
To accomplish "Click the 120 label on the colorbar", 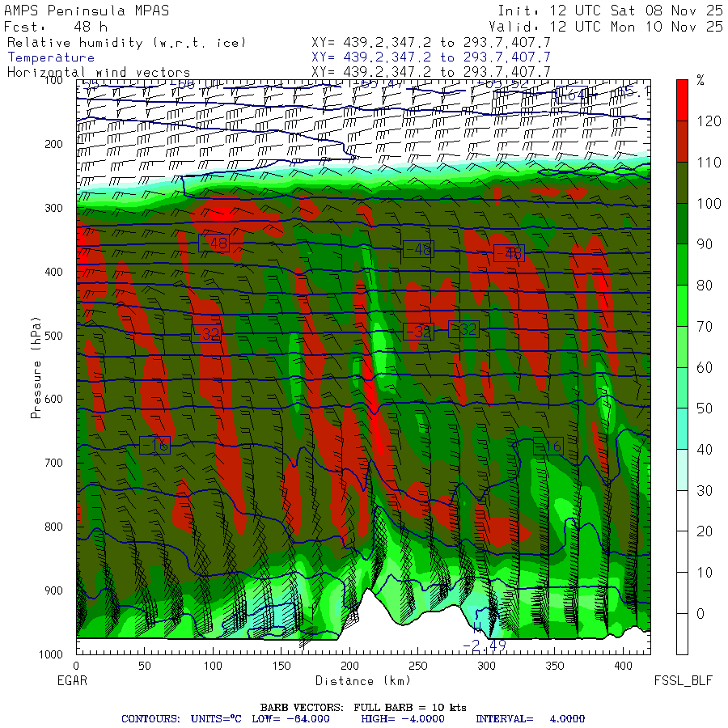I will tap(709, 121).
